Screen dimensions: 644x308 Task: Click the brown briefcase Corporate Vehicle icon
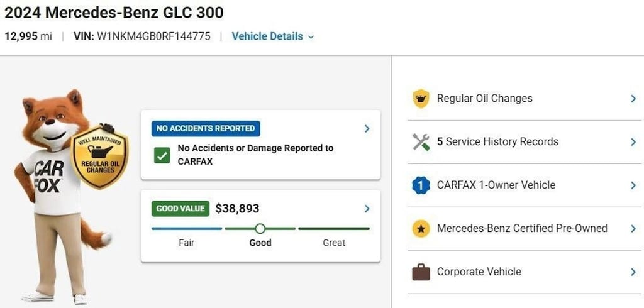[421, 272]
